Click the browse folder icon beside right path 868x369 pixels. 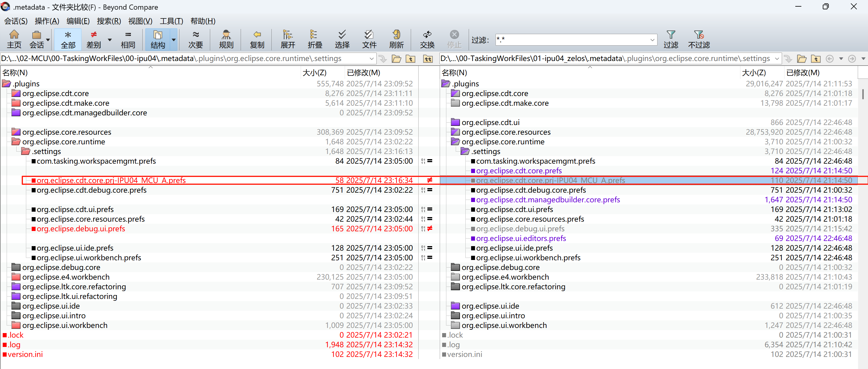[x=802, y=58]
